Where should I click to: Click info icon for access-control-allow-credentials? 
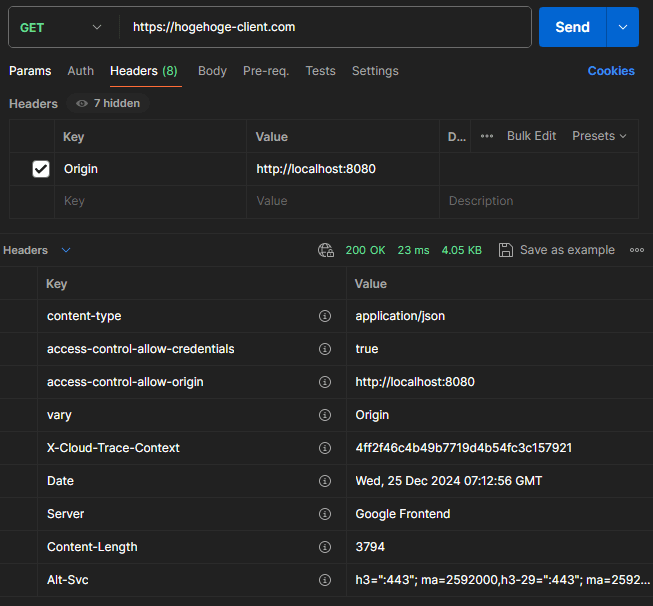click(325, 349)
